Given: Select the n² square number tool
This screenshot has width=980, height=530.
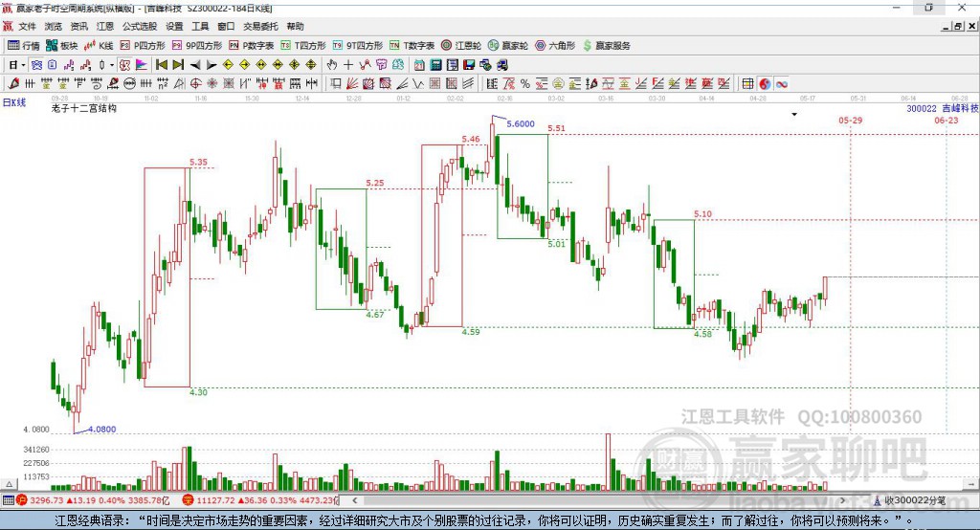Looking at the screenshot, I should [x=163, y=84].
